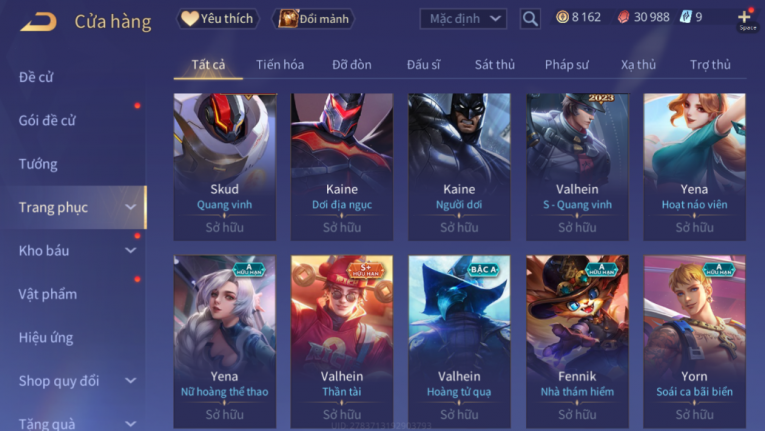Switch to the Sát thủ tab
This screenshot has width=765, height=431.
click(495, 64)
